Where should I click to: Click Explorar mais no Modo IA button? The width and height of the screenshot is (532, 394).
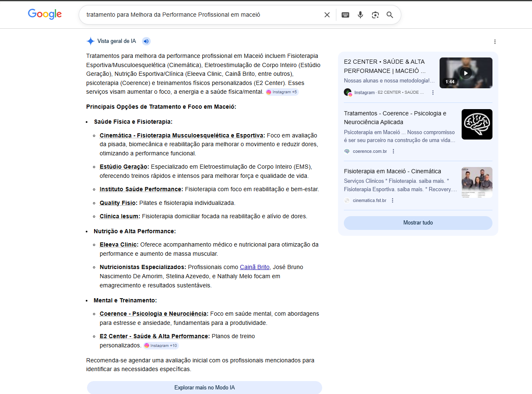point(204,388)
